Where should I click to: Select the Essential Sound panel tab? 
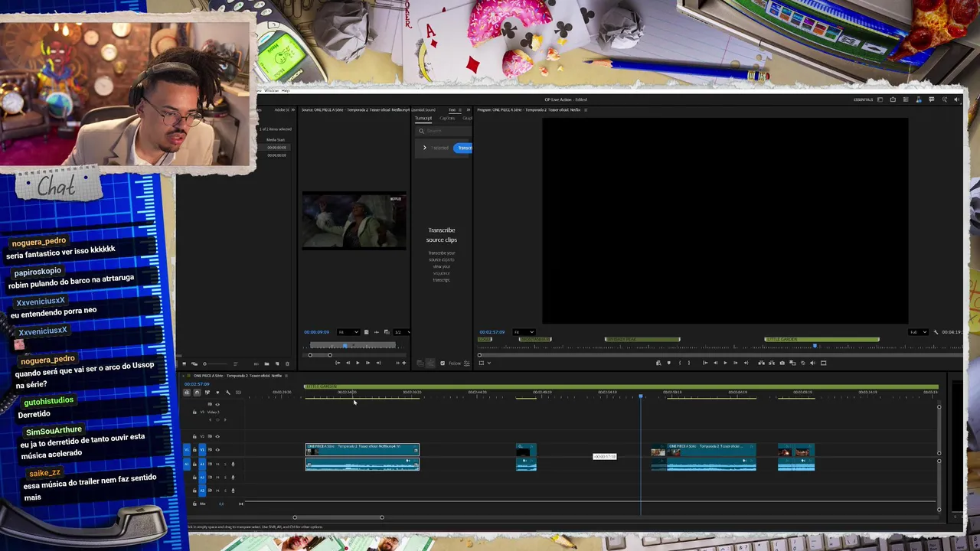[x=423, y=109]
